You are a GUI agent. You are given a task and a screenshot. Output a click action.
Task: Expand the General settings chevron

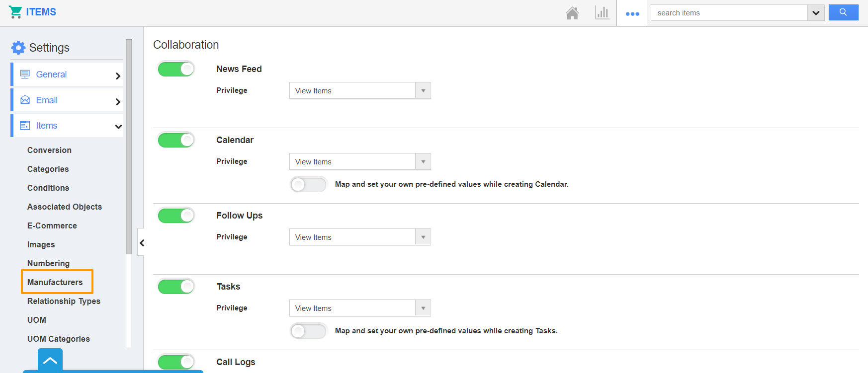click(x=118, y=76)
